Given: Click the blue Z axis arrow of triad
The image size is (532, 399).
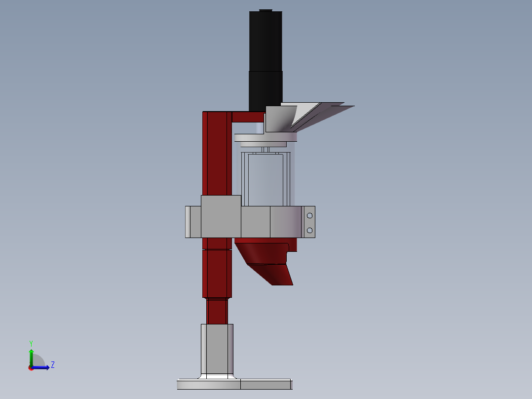Looking at the screenshot, I should (40, 367).
